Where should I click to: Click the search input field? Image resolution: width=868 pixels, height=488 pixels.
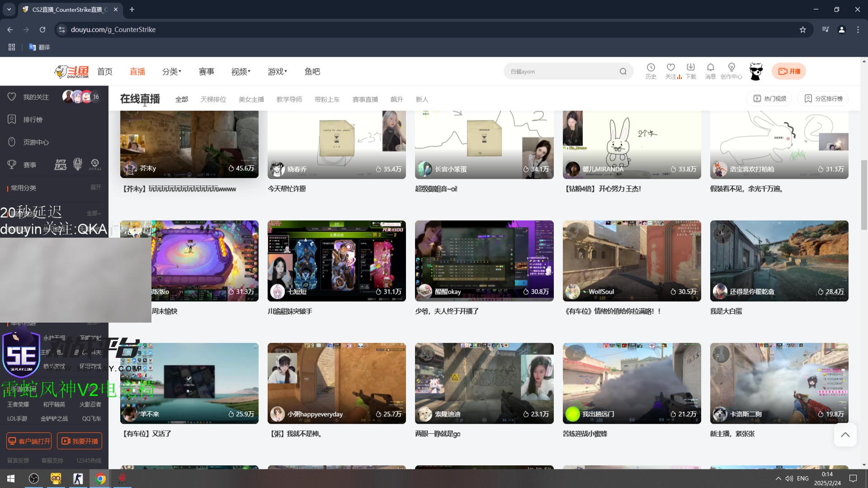[561, 71]
